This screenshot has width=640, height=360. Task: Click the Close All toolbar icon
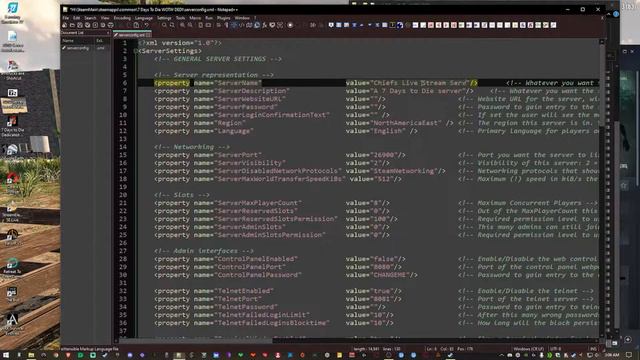point(103,25)
